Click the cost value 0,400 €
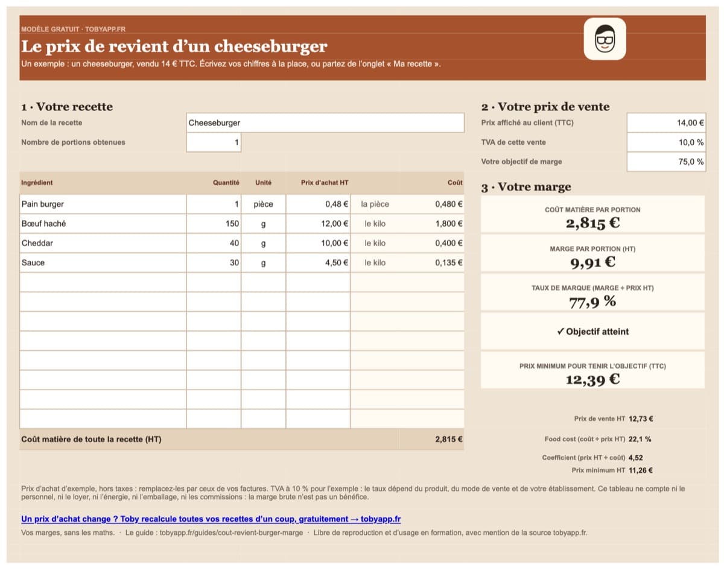 tap(449, 243)
